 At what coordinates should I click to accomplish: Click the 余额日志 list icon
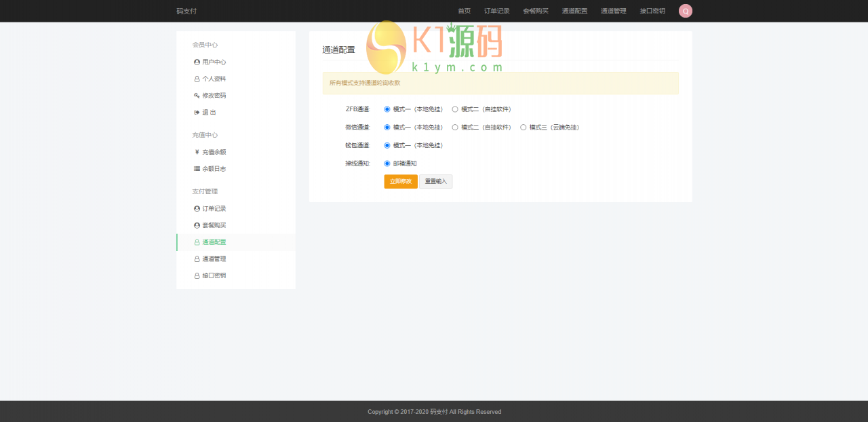pyautogui.click(x=196, y=169)
